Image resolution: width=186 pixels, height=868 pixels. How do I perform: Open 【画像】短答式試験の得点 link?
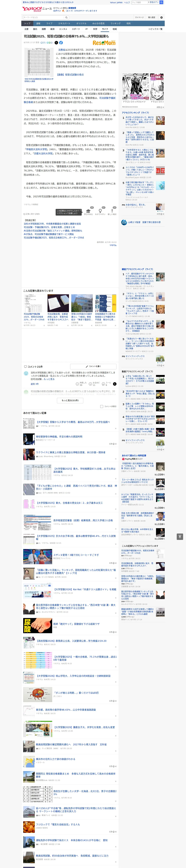pyautogui.click(x=70, y=75)
